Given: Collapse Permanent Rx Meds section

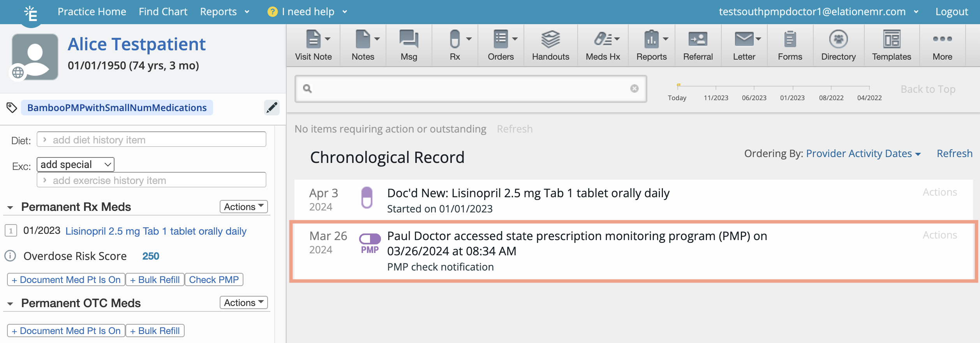Looking at the screenshot, I should point(11,207).
